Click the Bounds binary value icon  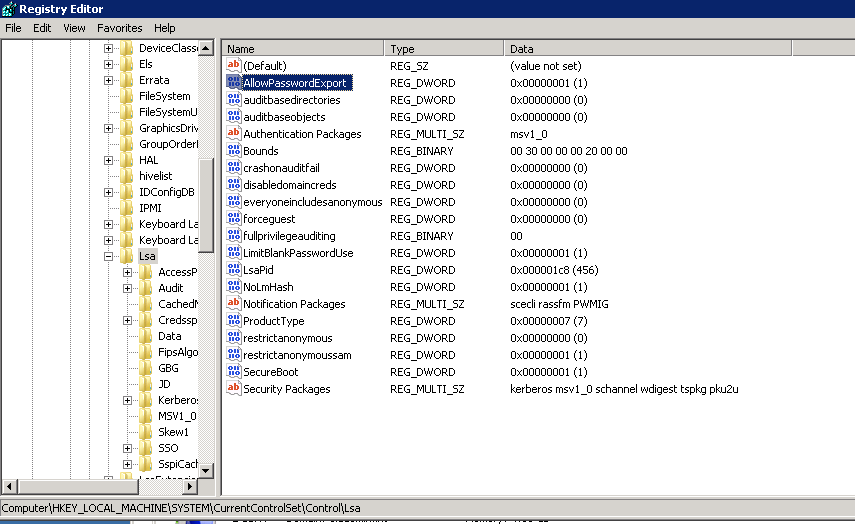coord(234,151)
